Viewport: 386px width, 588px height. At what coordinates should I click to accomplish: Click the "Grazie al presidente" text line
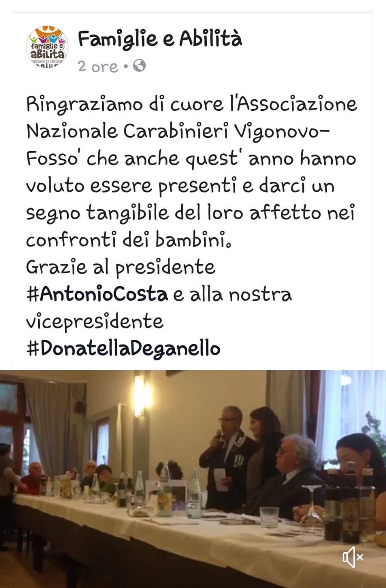tap(121, 267)
